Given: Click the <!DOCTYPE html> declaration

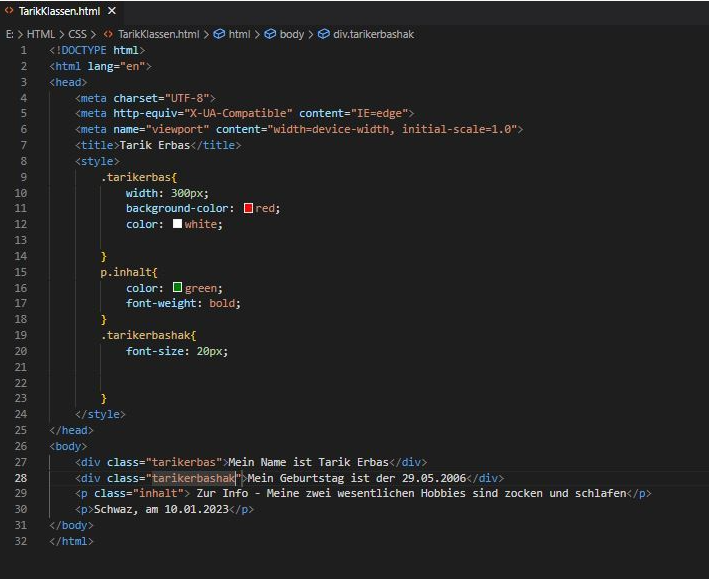Looking at the screenshot, I should (x=97, y=50).
